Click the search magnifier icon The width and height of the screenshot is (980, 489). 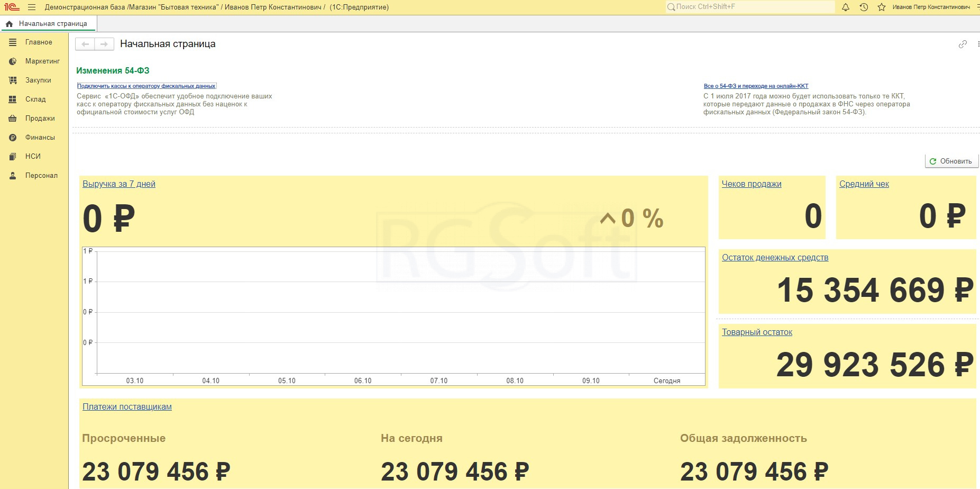[x=671, y=7]
